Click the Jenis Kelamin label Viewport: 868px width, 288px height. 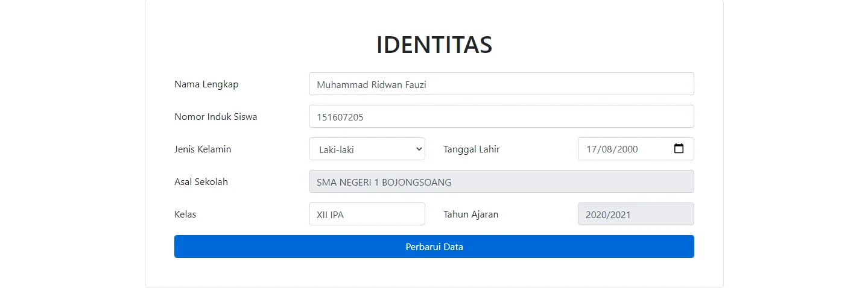coord(203,149)
